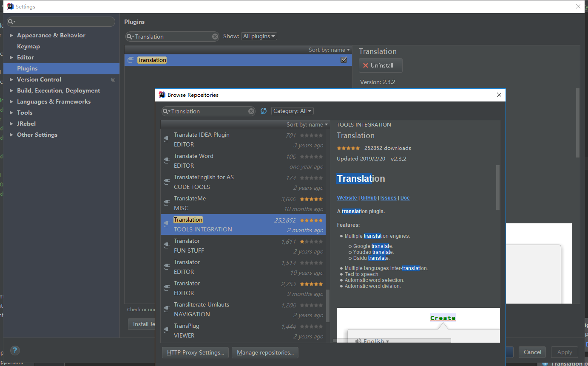This screenshot has width=588, height=366.
Task: Click the plugin icon for TransPlug
Action: 167,331
